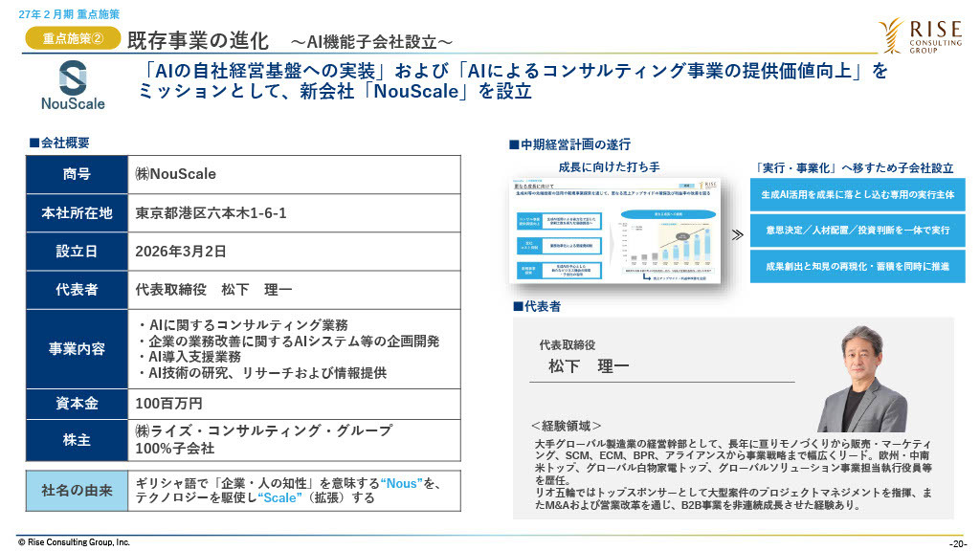Click the representative's portrait photo

tap(862, 378)
